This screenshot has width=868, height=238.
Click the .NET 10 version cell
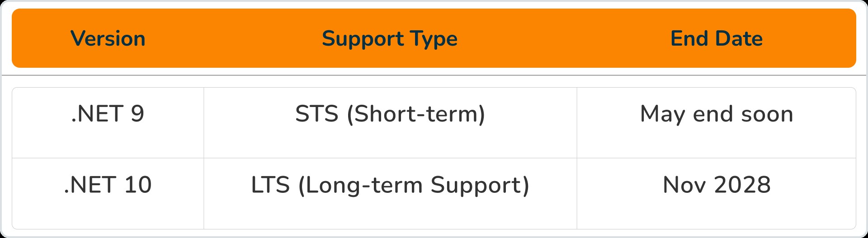[108, 185]
